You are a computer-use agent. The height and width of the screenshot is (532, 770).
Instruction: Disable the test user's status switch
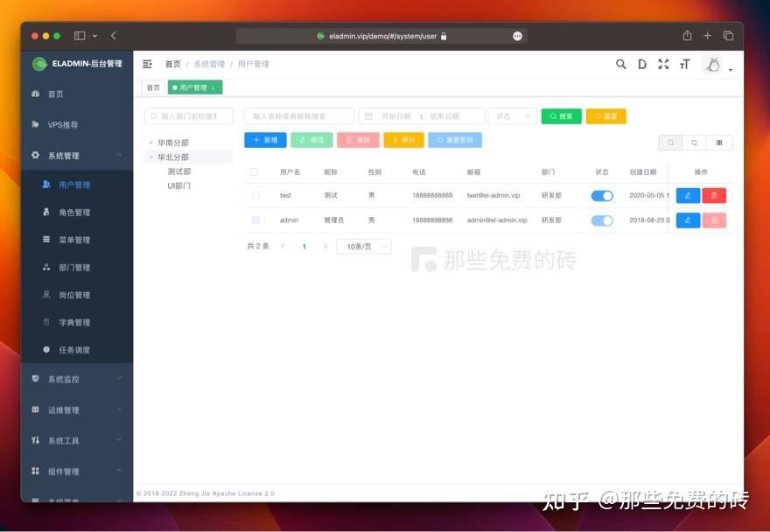coord(602,195)
